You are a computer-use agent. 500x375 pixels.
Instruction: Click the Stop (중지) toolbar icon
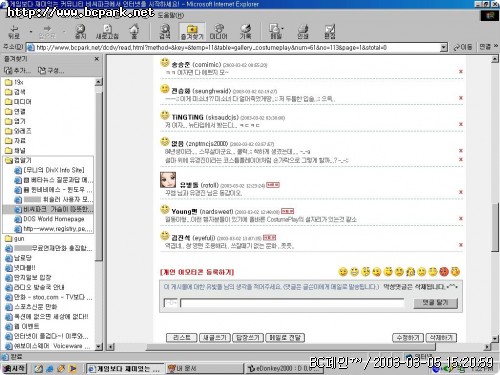80,32
